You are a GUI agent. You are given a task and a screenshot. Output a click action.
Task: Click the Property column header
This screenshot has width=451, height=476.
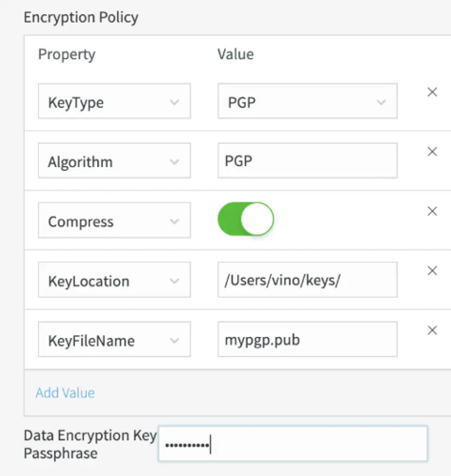click(x=67, y=54)
